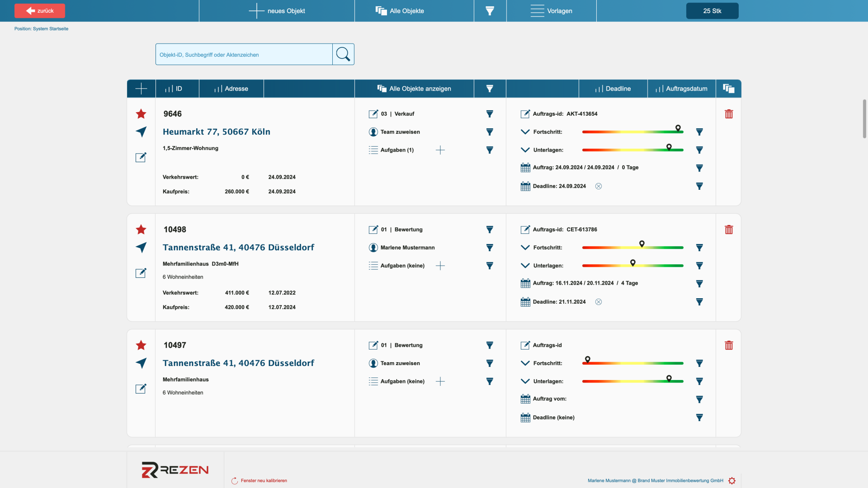Expand Fortschritt for object 9646
The height and width of the screenshot is (488, 868).
[x=525, y=132]
